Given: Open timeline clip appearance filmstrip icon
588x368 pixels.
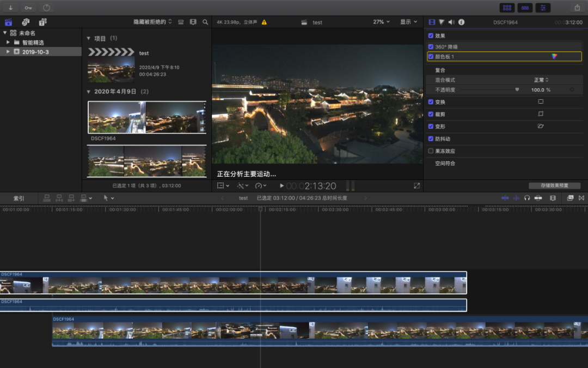Looking at the screenshot, I should click(553, 198).
